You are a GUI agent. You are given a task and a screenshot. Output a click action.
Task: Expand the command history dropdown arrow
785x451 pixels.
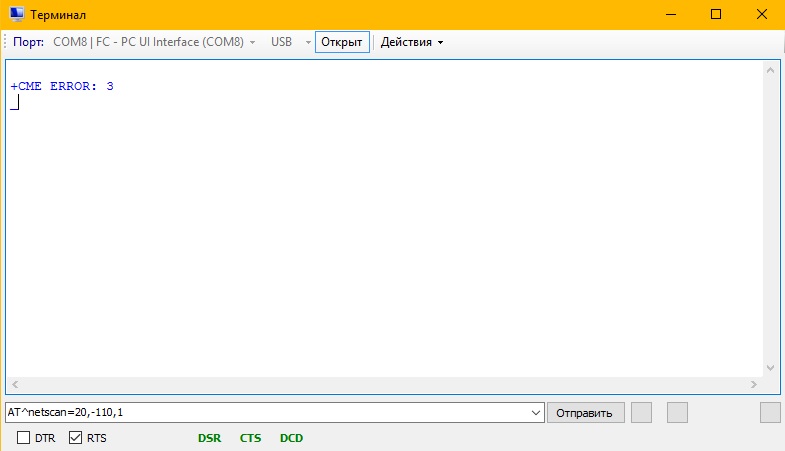point(536,413)
